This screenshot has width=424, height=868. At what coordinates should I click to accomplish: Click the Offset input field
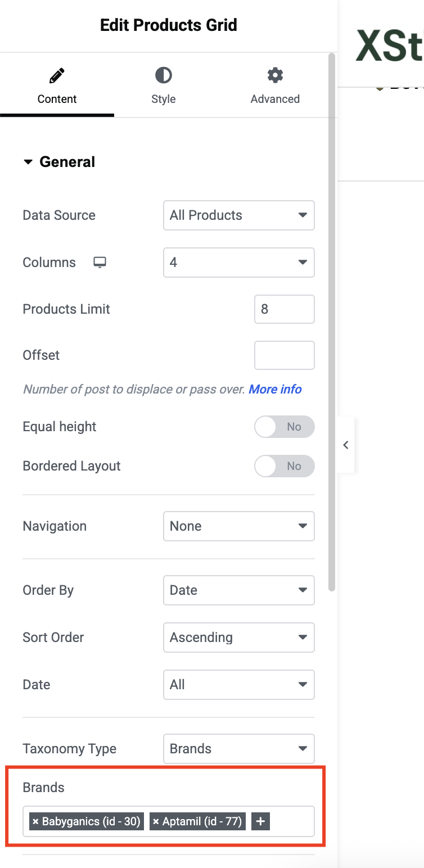point(285,355)
